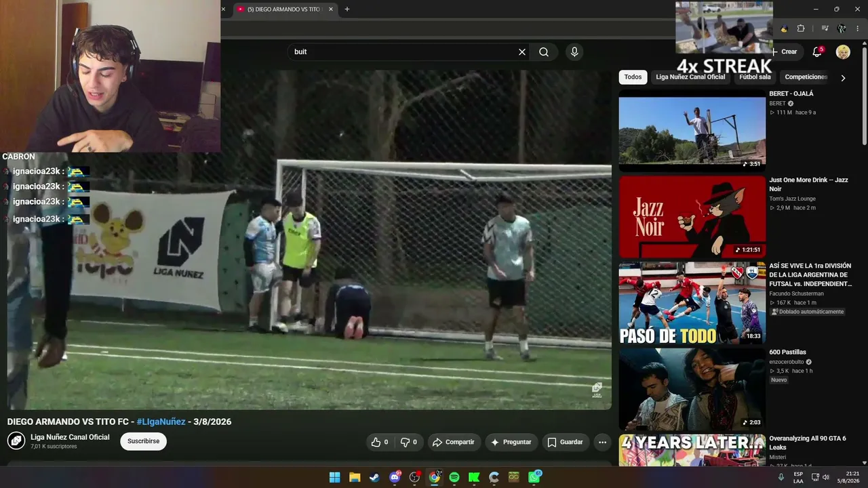Click the Preguntar button
The height and width of the screenshot is (488, 868).
point(511,442)
